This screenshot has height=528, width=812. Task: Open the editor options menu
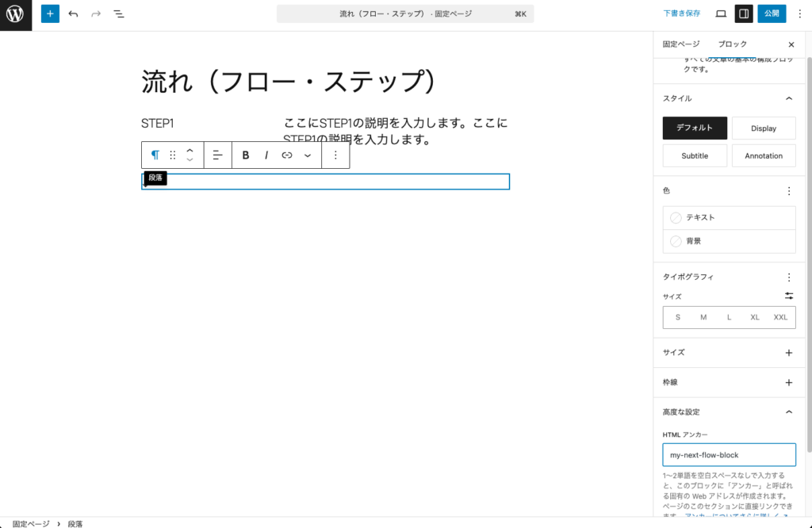coord(799,13)
